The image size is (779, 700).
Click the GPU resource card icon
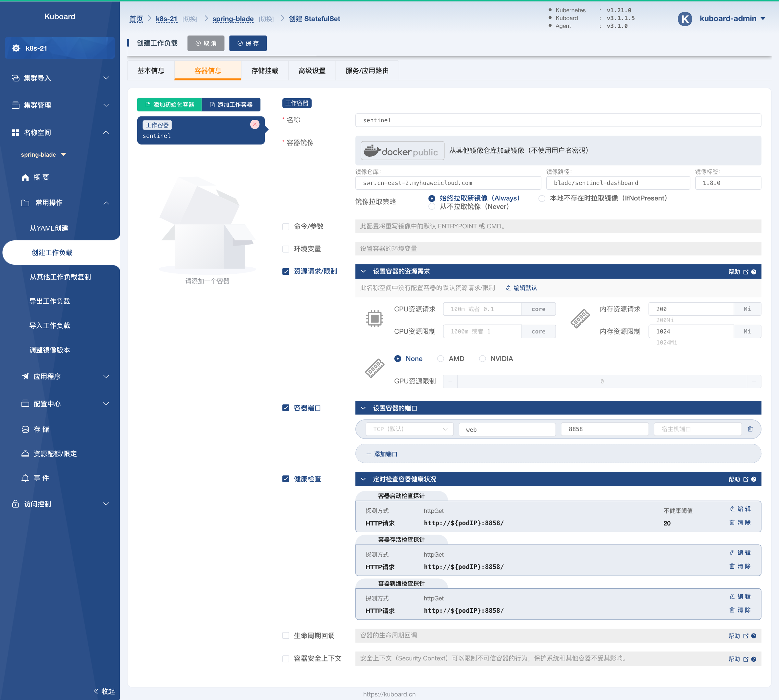point(375,368)
